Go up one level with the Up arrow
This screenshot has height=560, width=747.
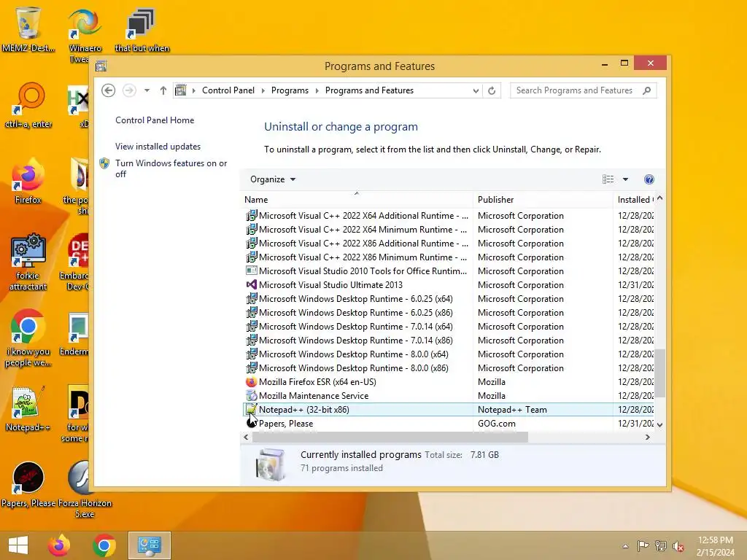coord(163,90)
